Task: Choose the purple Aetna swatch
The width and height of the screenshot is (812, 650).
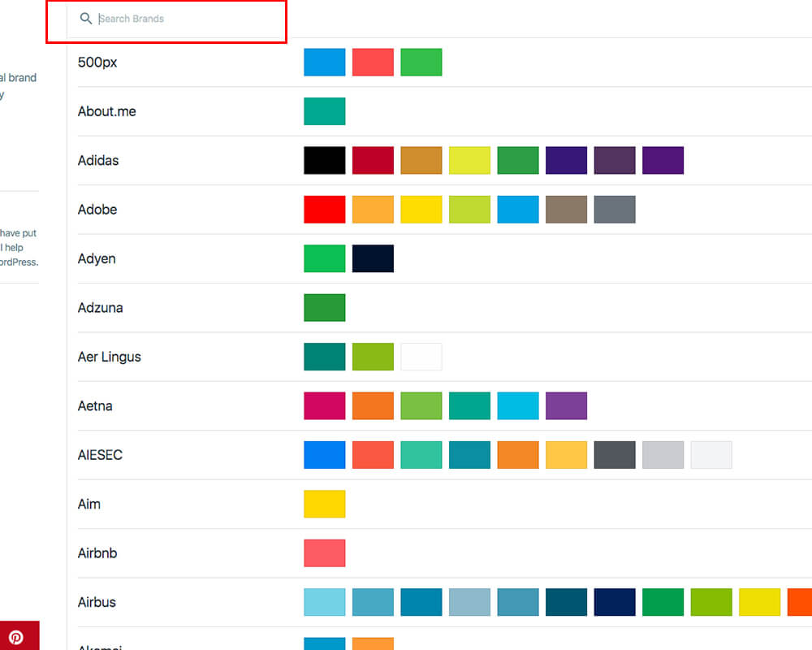Action: (567, 406)
